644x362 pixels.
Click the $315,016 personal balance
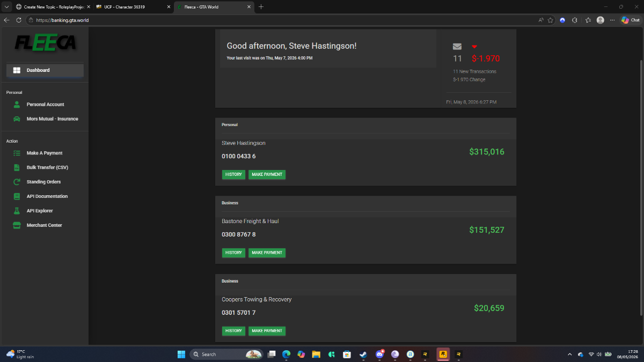pyautogui.click(x=487, y=152)
